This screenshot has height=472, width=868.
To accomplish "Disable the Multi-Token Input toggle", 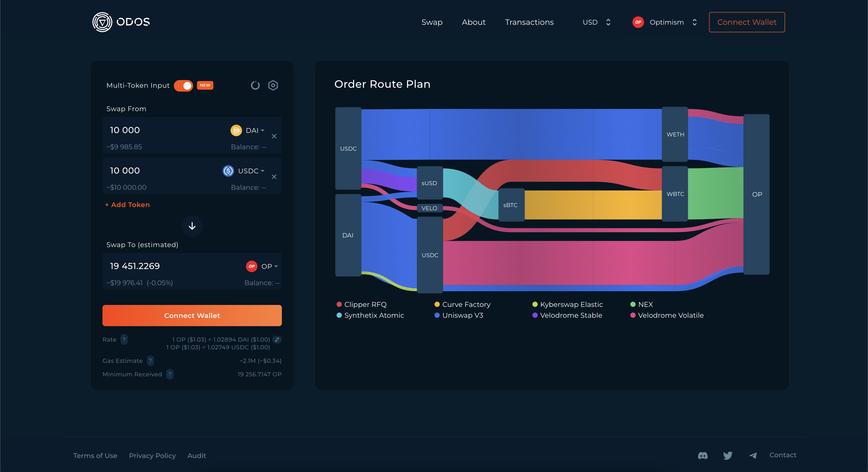I will click(x=183, y=85).
